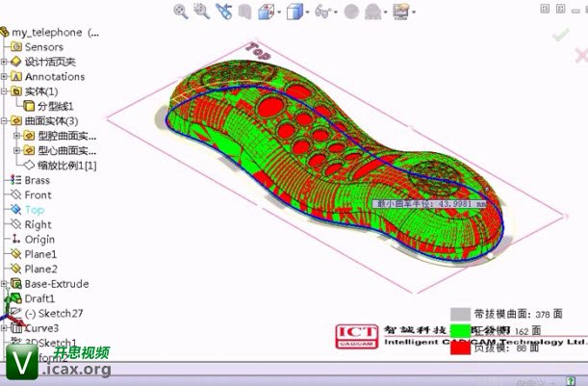Open View Orientation dropdown arrow
The image size is (588, 386).
(x=279, y=13)
